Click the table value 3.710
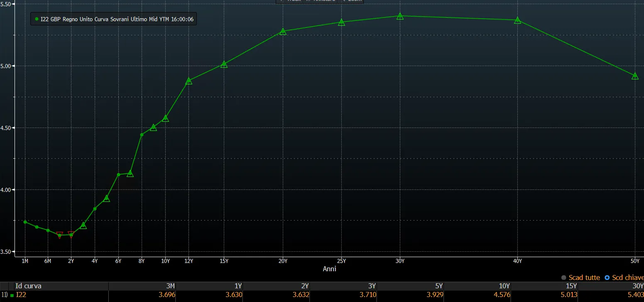Image resolution: width=644 pixels, height=302 pixels. point(368,295)
